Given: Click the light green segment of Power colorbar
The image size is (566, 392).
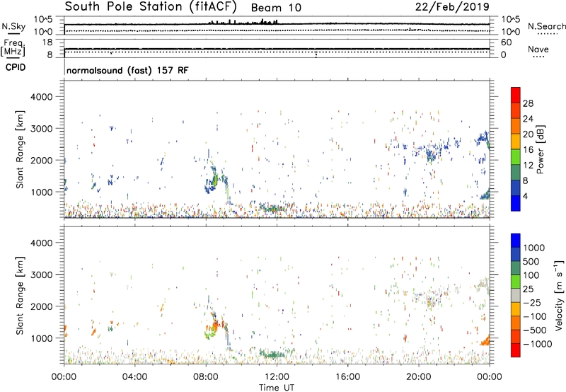Looking at the screenshot, I should click(x=516, y=157).
